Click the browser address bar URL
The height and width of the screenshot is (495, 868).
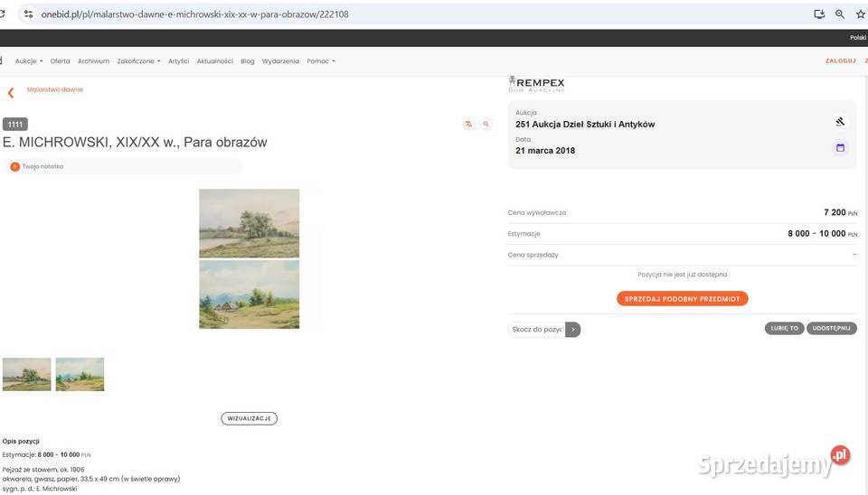pos(195,14)
